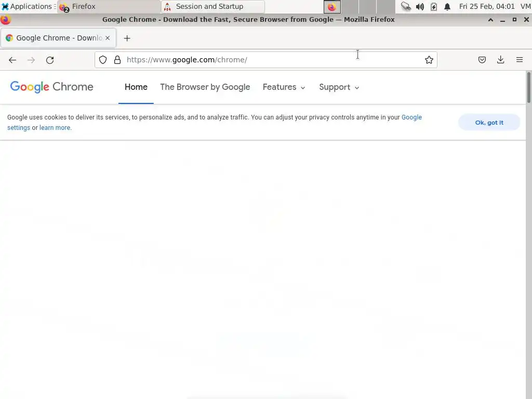Open the Save to Pocket icon
Screen dimensions: 532x399
(482, 60)
